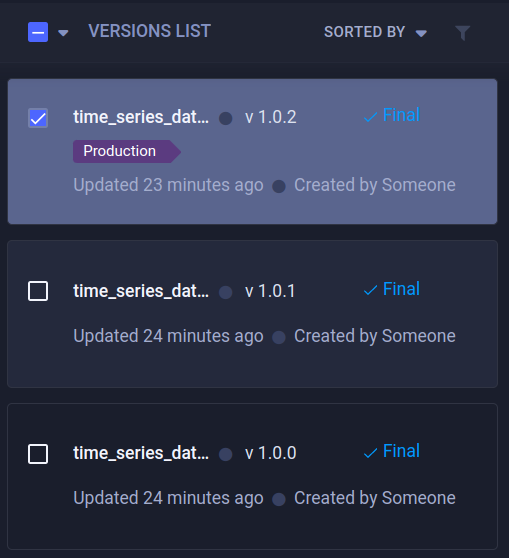
Task: Check the v 1.0.1 version checkbox
Action: pos(38,291)
